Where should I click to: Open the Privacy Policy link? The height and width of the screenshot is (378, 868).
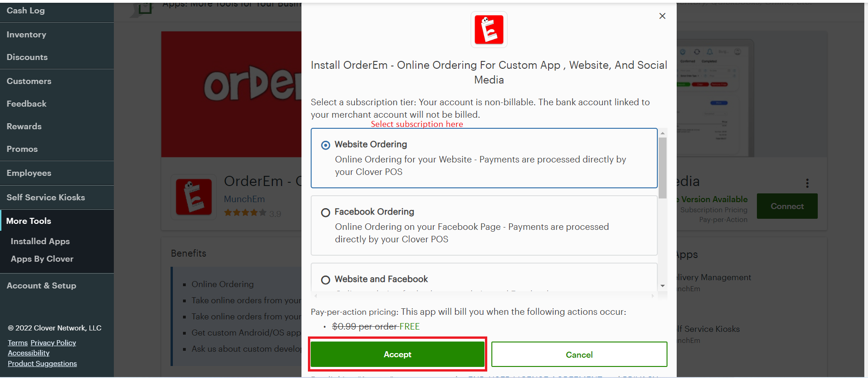(x=53, y=343)
